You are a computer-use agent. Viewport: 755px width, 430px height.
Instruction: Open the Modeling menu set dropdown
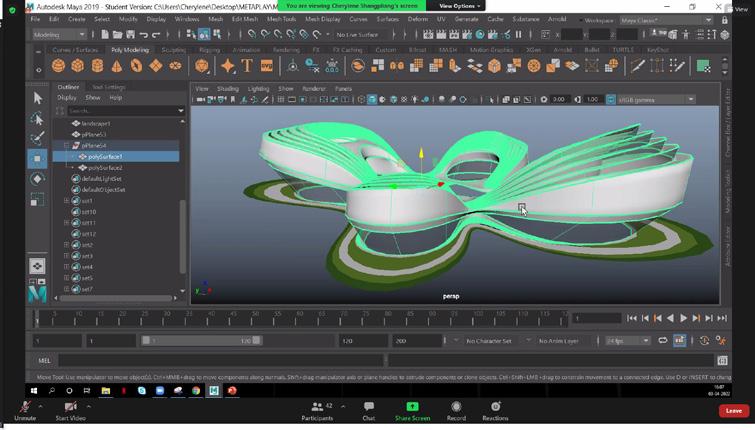pos(59,34)
